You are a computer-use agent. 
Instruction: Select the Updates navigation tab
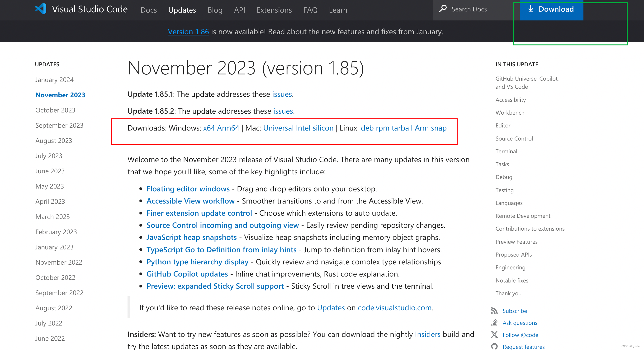tap(182, 10)
